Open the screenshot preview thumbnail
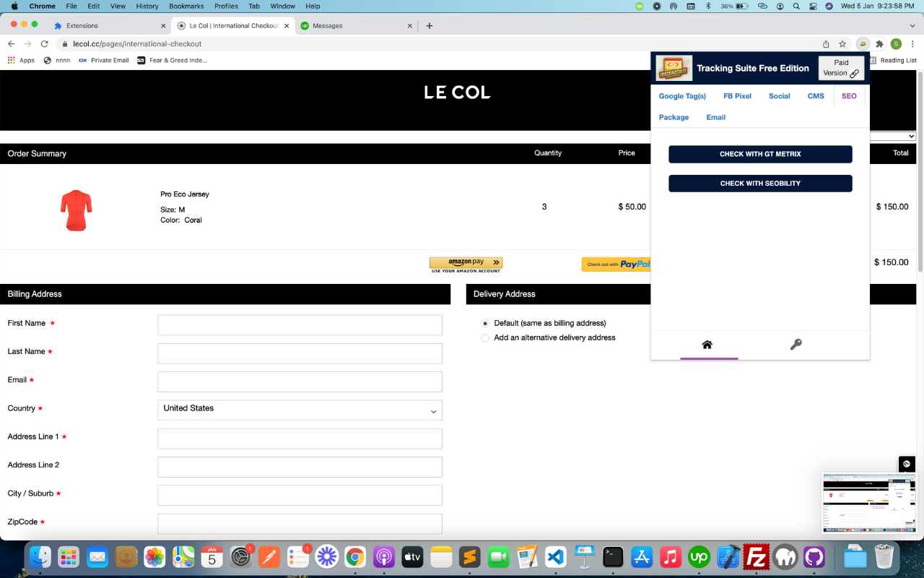This screenshot has width=924, height=578. click(869, 503)
